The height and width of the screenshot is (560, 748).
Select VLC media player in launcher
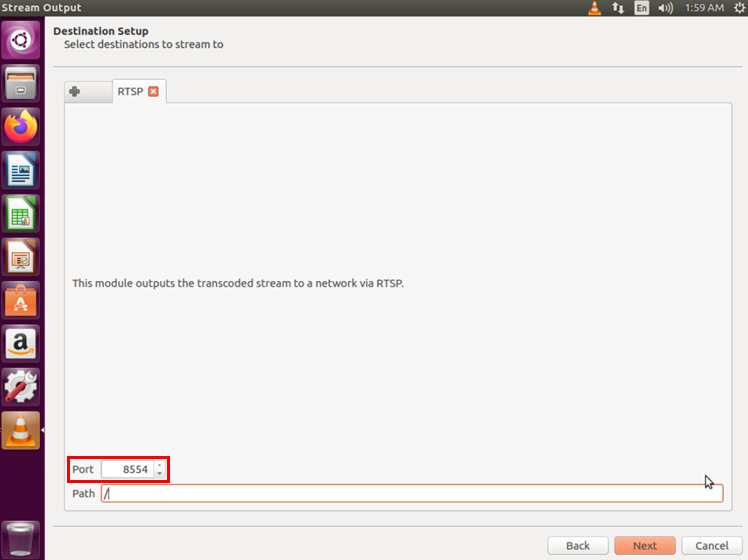coord(21,431)
